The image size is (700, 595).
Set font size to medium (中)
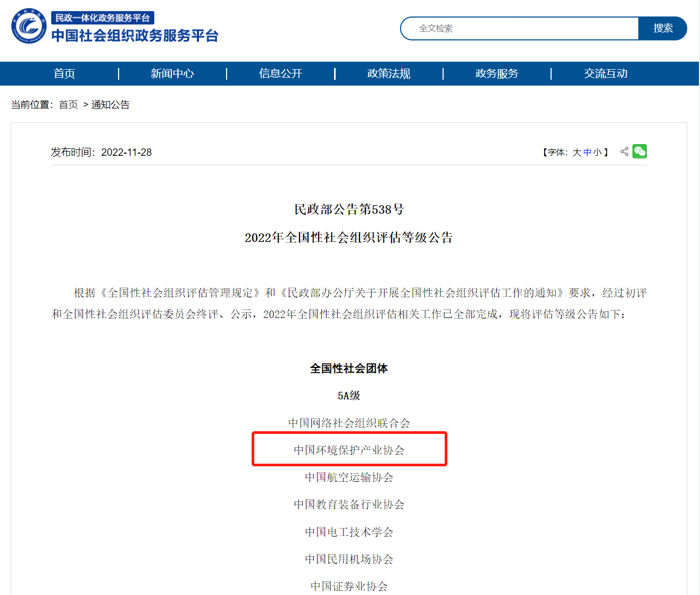tap(587, 153)
